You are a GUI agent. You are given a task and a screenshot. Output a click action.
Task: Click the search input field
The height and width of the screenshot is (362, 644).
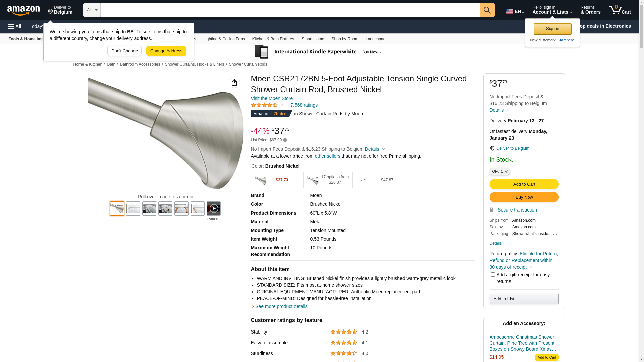click(290, 10)
